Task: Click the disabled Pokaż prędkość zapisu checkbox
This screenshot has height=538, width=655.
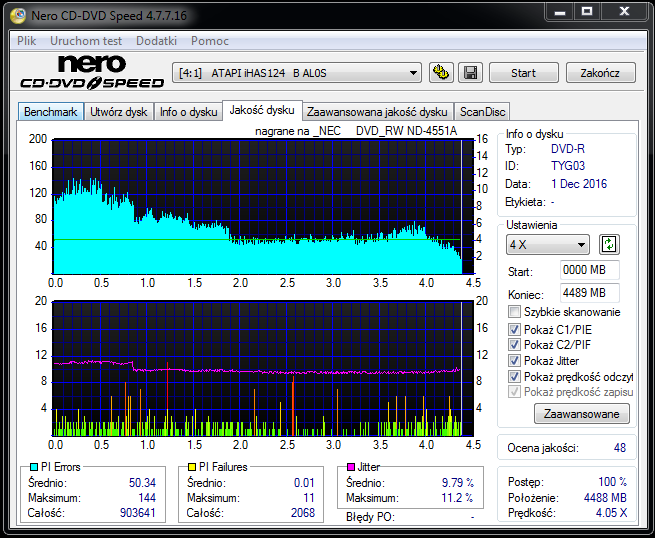Action: [x=514, y=392]
